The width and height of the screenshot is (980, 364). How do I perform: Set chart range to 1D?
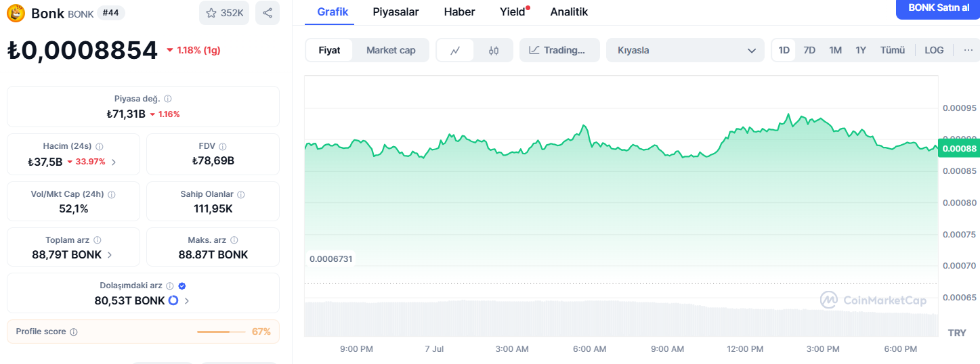click(784, 50)
